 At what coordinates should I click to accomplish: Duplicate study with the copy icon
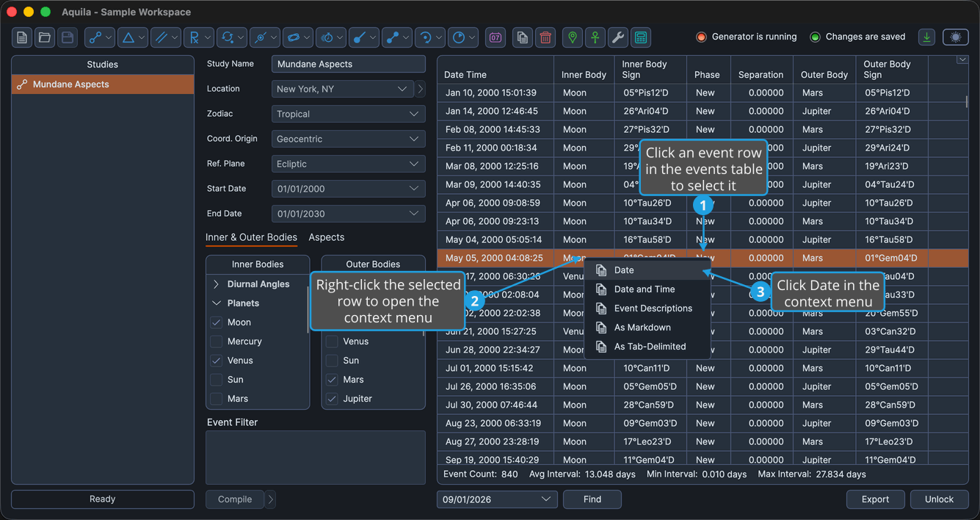click(x=523, y=37)
